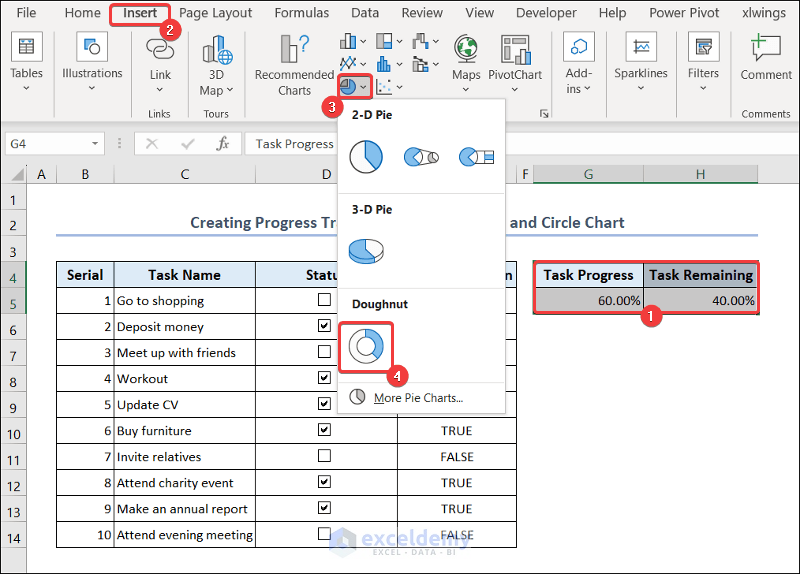The height and width of the screenshot is (574, 800).
Task: Expand the Pie chart dropdown arrow
Action: pyautogui.click(x=363, y=87)
